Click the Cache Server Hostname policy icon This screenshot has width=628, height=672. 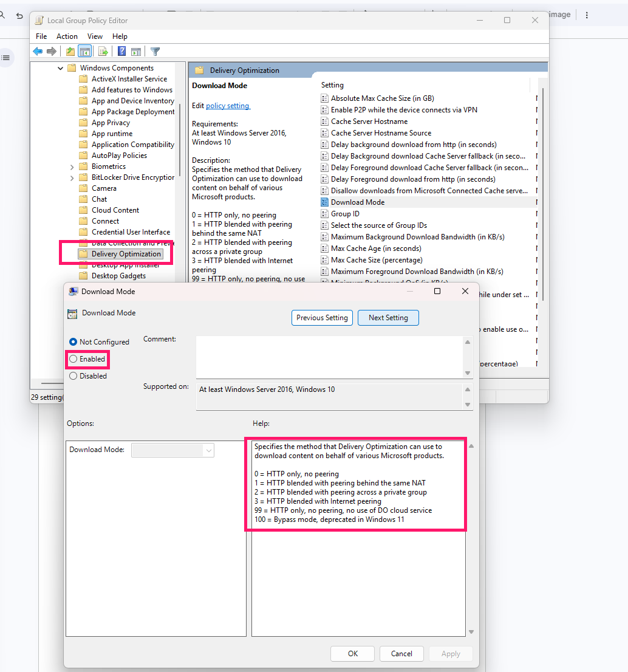tap(325, 122)
